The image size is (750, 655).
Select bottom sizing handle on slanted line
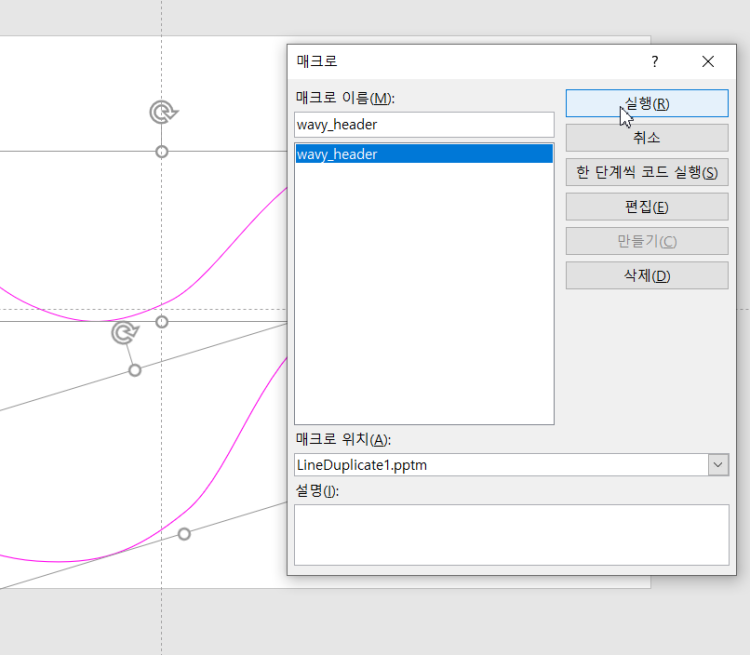[184, 534]
